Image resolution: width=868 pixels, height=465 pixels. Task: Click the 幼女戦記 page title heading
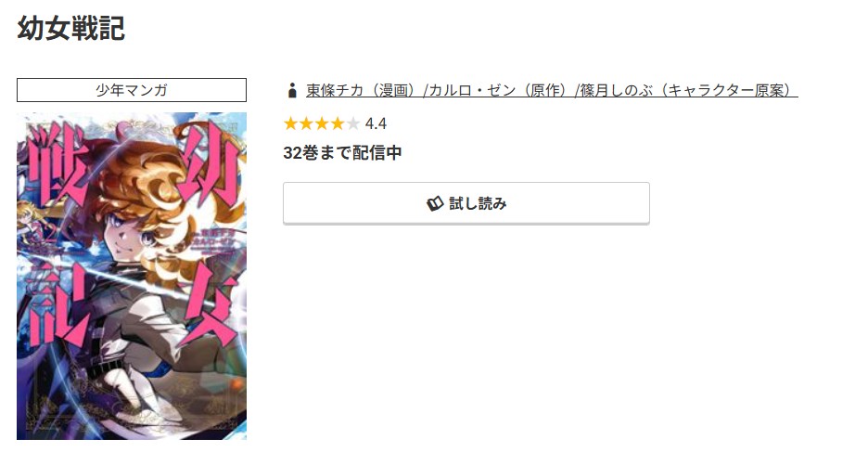71,28
